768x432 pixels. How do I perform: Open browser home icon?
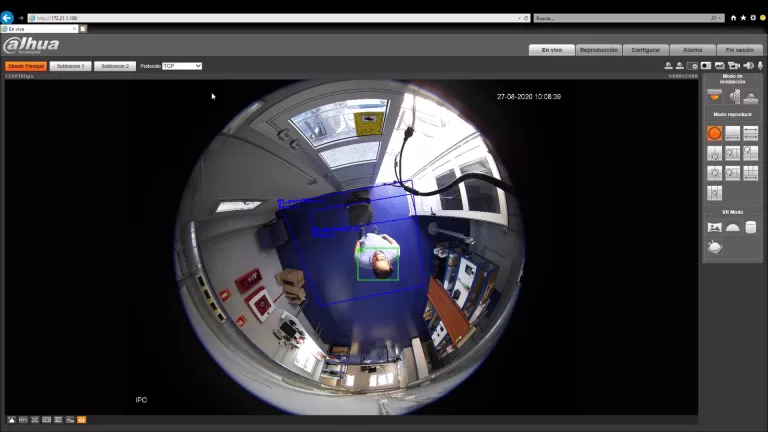point(733,18)
